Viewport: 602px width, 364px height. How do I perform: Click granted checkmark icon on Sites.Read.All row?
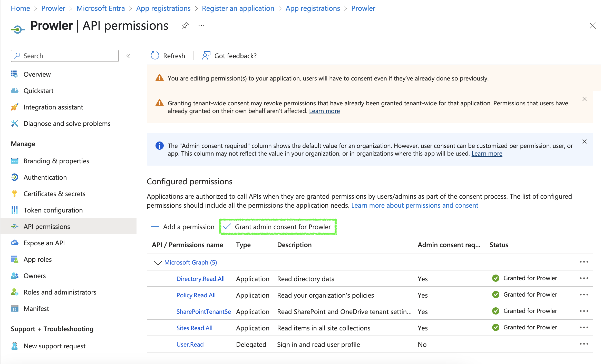[x=496, y=327]
